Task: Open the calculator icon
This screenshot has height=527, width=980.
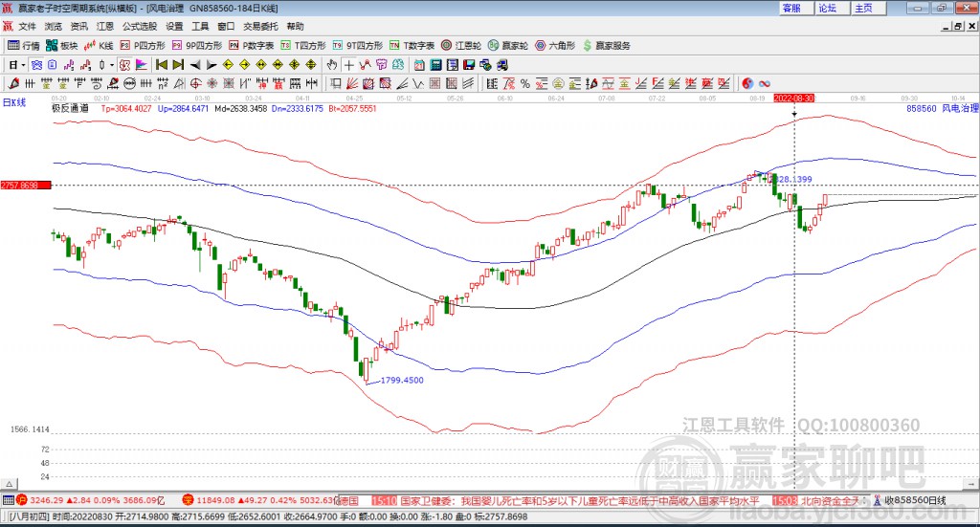Action: 436,65
